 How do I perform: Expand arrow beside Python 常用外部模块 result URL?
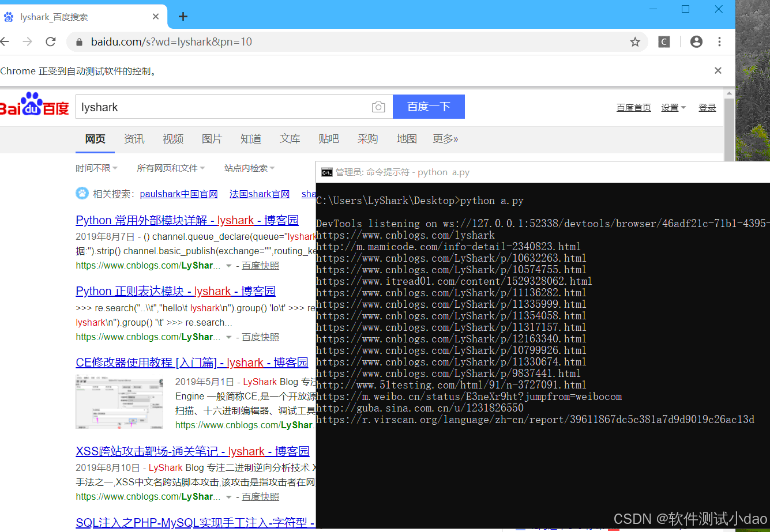pyautogui.click(x=229, y=266)
